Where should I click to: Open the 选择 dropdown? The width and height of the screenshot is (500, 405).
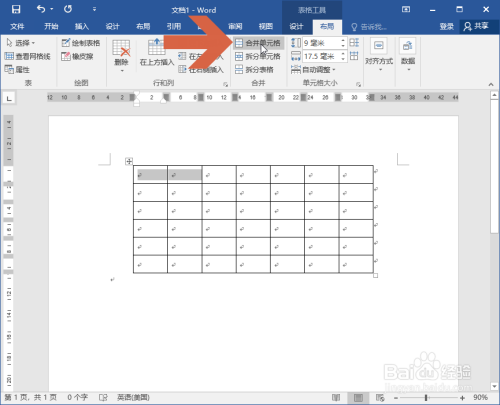click(x=21, y=43)
